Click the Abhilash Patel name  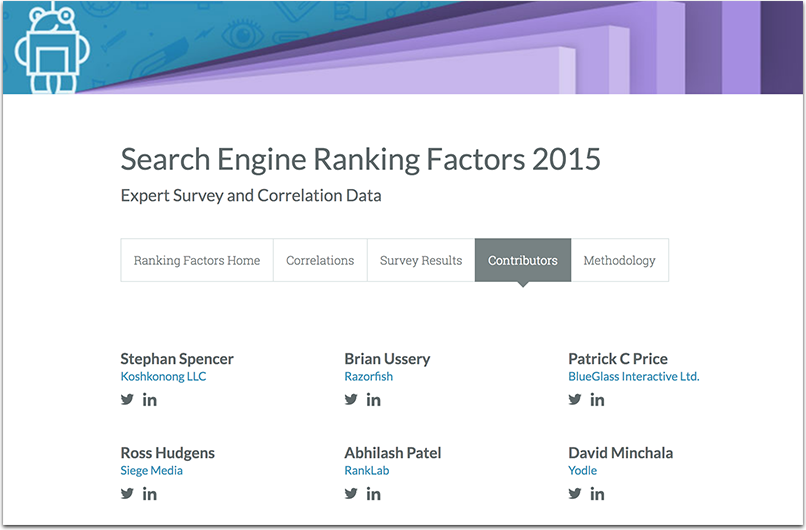[x=393, y=453]
